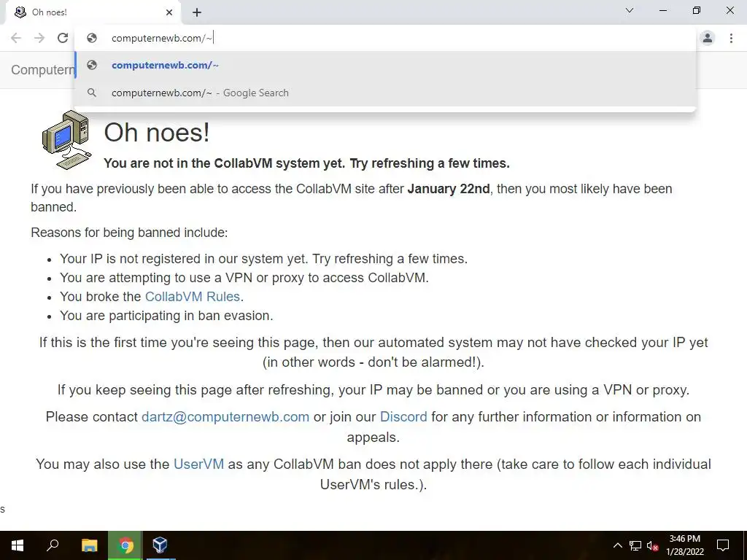This screenshot has width=747, height=560.
Task: Click the muted volume tray icon
Action: (x=653, y=545)
